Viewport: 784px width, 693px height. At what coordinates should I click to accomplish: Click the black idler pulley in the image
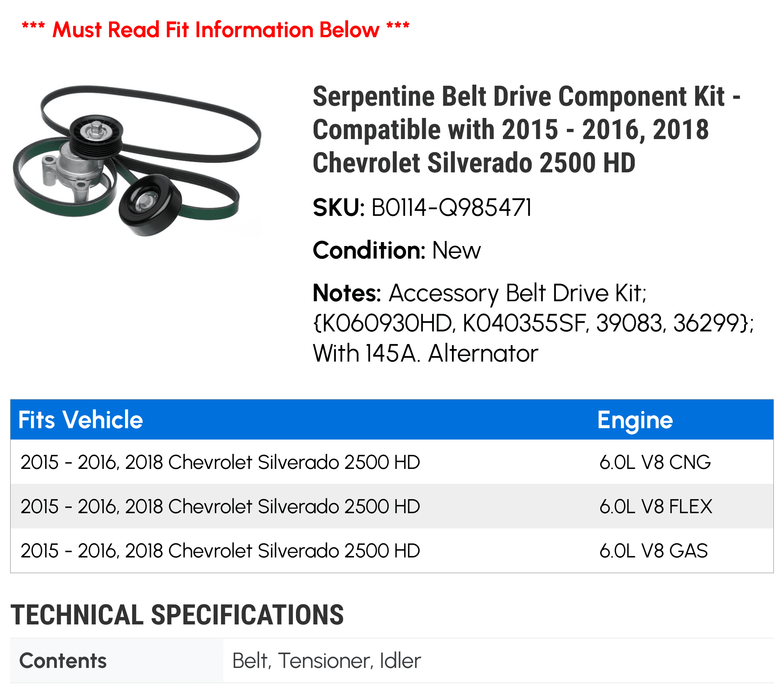pos(150,205)
